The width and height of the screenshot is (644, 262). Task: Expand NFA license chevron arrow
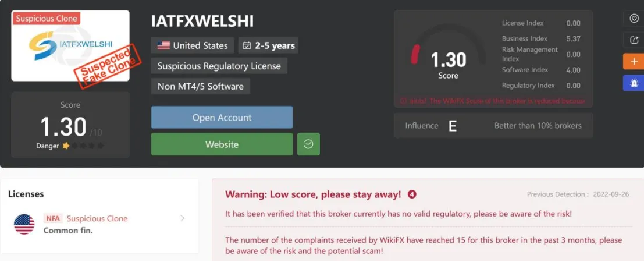click(183, 218)
